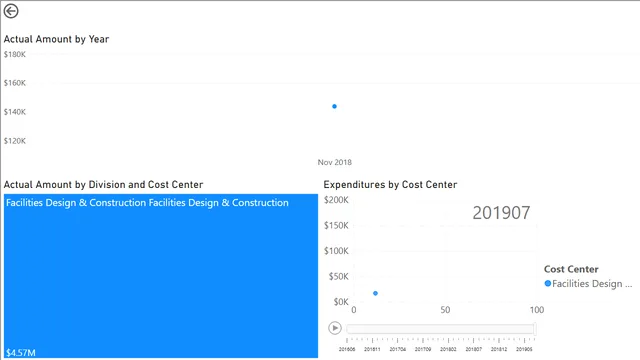Screen dimensions: 640x360
Task: Click the Actual Amount by Year title
Action: [56, 39]
